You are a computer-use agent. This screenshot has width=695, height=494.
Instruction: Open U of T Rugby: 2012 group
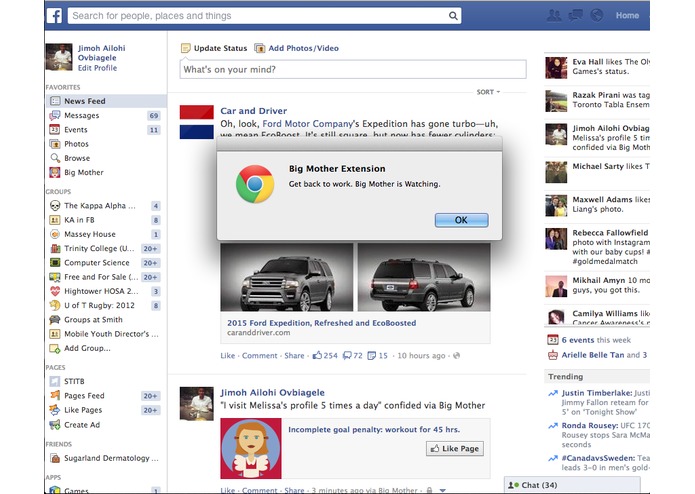click(x=99, y=305)
